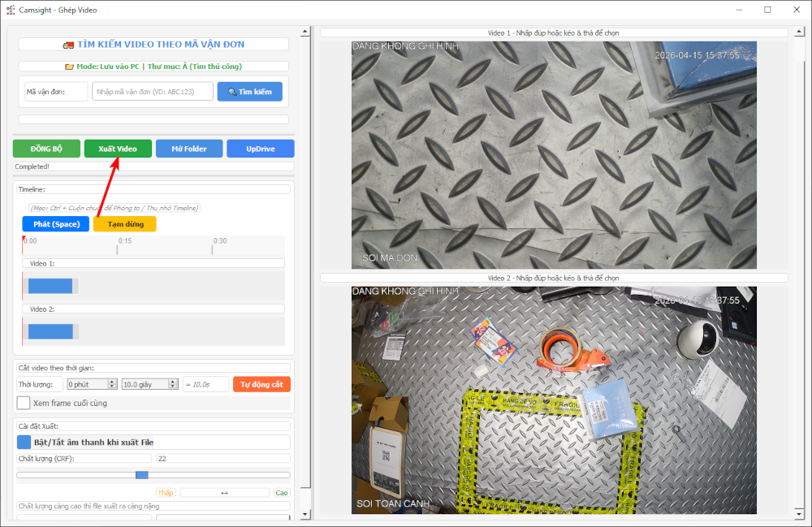This screenshot has height=527, width=812.
Task: Click the giây seconds spinner box
Action: coord(149,384)
